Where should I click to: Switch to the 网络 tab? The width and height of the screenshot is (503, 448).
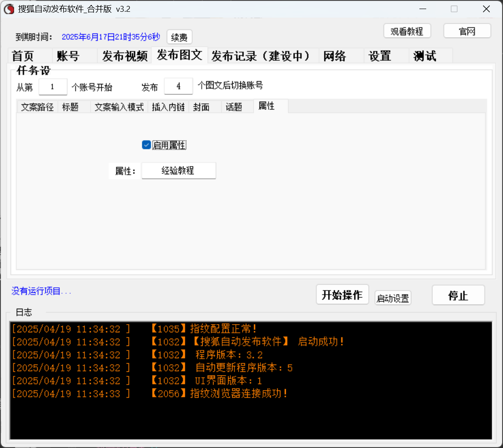341,56
